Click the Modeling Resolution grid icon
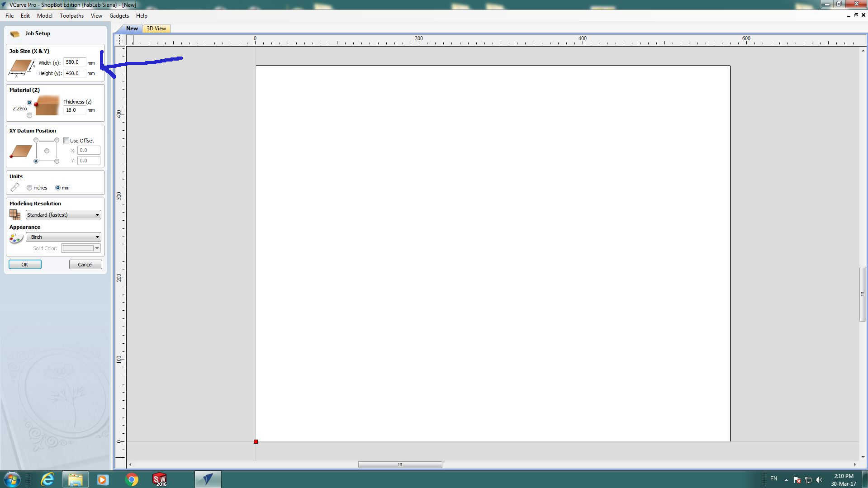 (x=15, y=214)
